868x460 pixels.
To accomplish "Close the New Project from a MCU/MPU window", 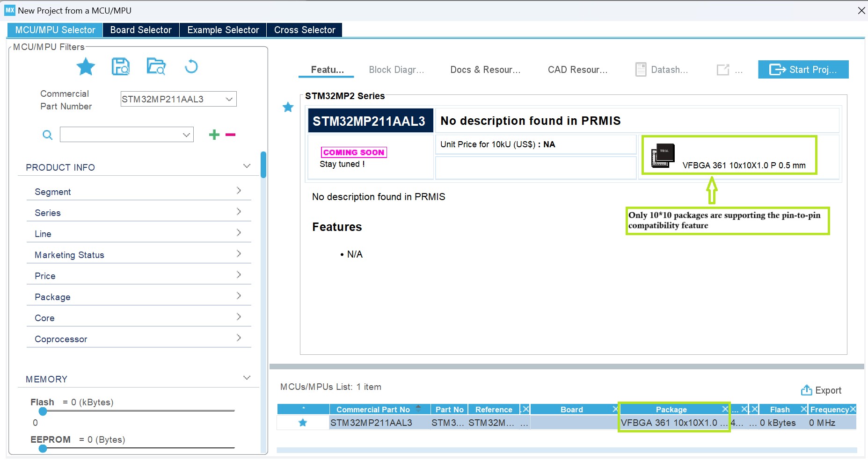I will (x=861, y=10).
